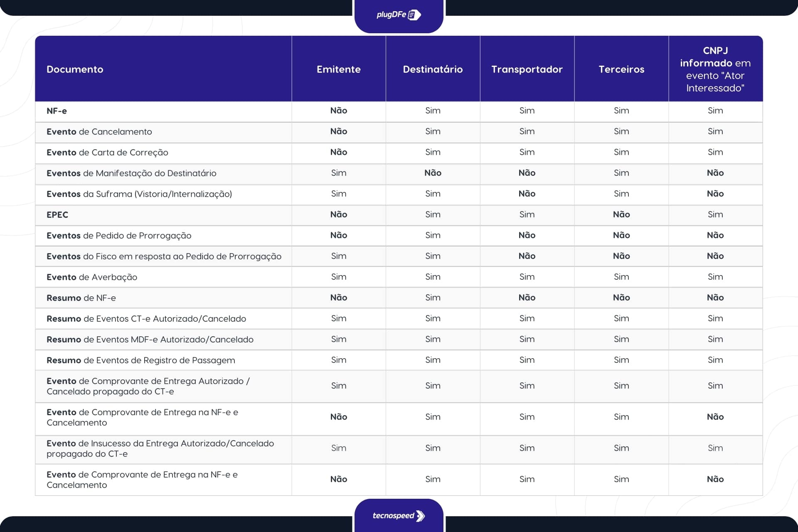
Task: Click the Documento column header
Action: click(x=75, y=69)
